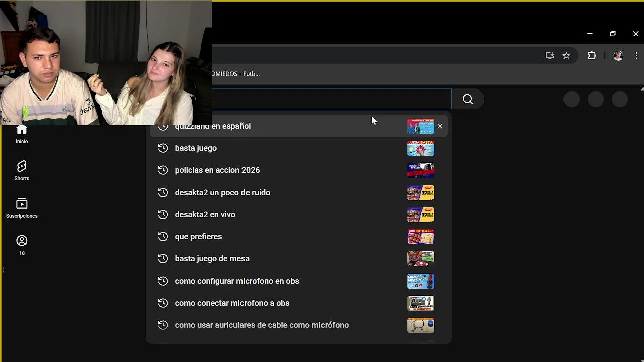Select 'quizzland en español' suggestion text
644x362 pixels.
click(212, 126)
